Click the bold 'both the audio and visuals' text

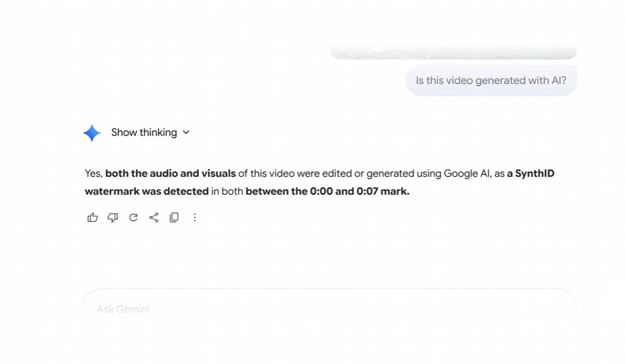pyautogui.click(x=170, y=173)
